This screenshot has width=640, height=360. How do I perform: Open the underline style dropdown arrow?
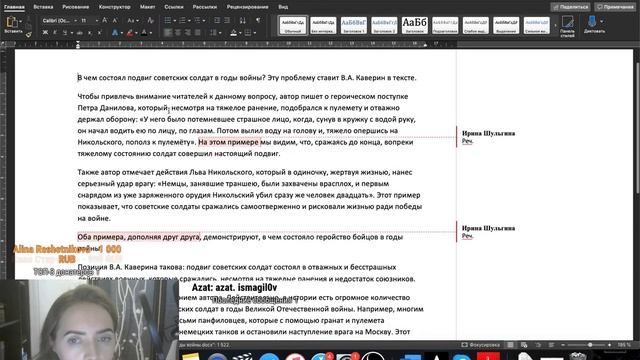(x=71, y=33)
